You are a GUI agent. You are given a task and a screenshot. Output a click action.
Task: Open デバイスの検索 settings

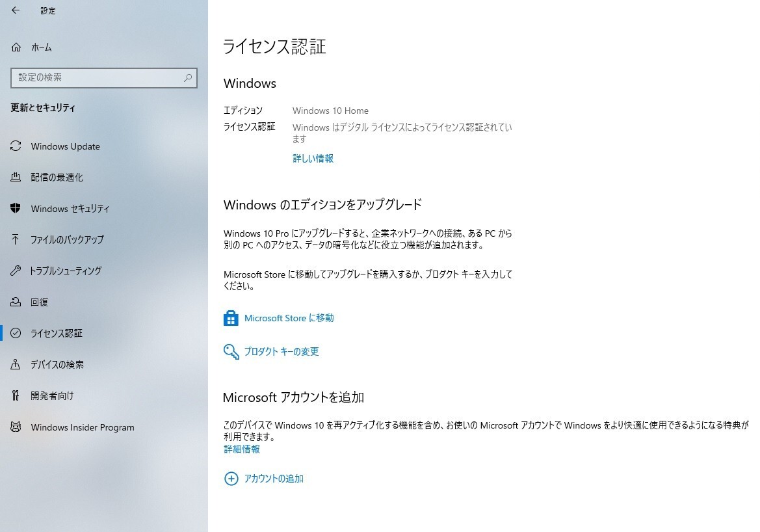click(x=104, y=364)
